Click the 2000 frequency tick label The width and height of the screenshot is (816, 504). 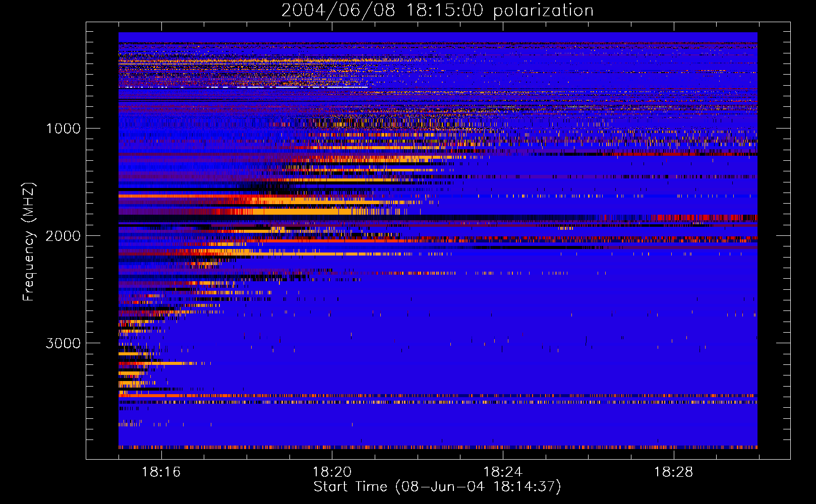click(x=64, y=236)
